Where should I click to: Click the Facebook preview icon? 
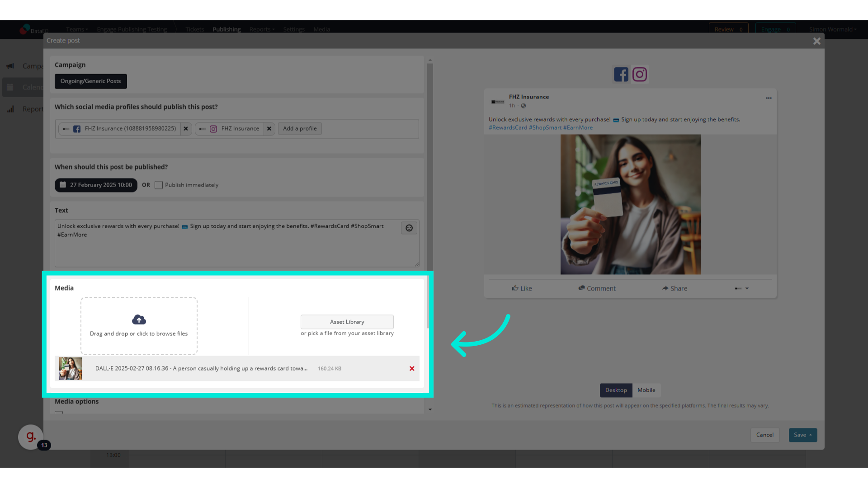pos(621,74)
